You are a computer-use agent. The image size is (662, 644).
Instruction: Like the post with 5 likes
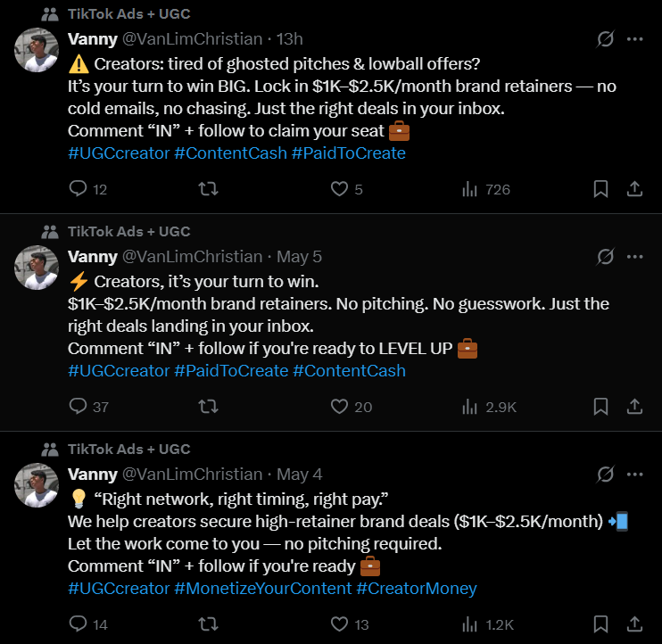click(339, 189)
